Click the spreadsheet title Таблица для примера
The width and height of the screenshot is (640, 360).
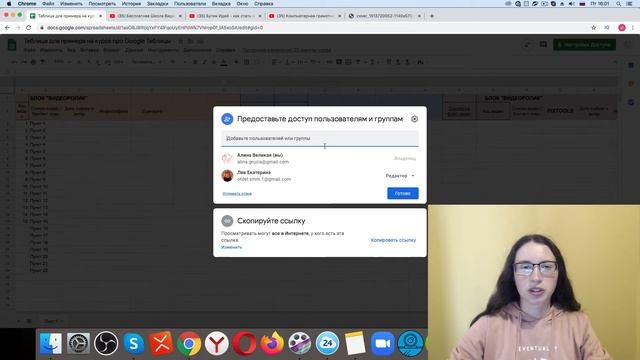pos(97,41)
